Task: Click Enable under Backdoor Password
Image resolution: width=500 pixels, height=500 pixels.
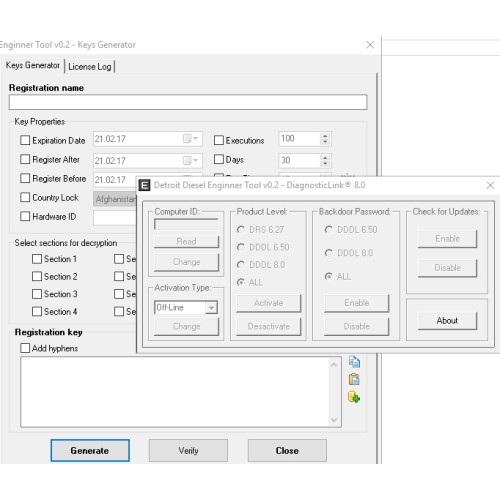Action: [x=357, y=303]
